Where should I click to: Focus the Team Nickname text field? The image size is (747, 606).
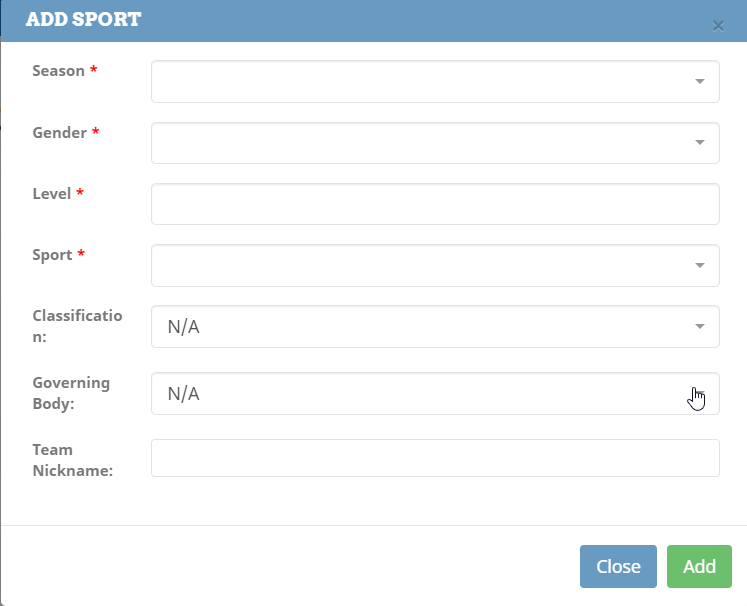click(x=435, y=458)
